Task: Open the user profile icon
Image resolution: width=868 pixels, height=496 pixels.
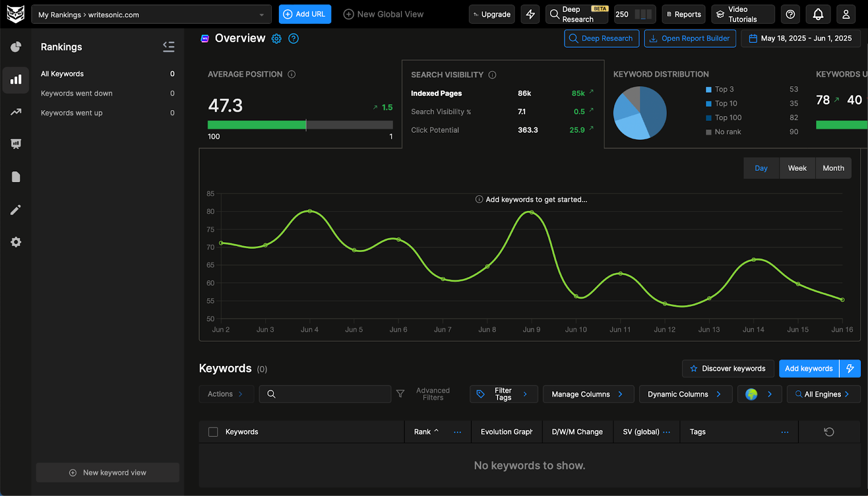Action: (846, 15)
